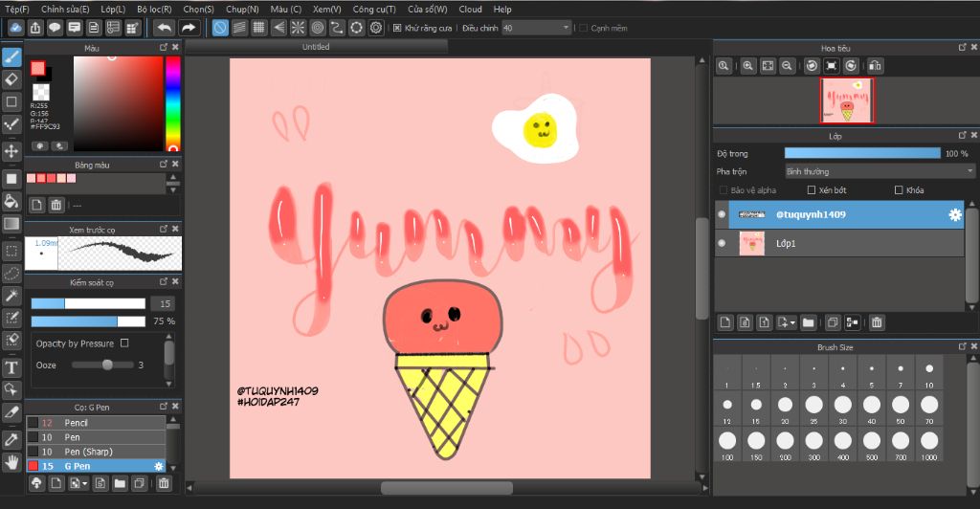Select the Gradient tool
Viewport: 980px width, 509px height.
click(11, 224)
